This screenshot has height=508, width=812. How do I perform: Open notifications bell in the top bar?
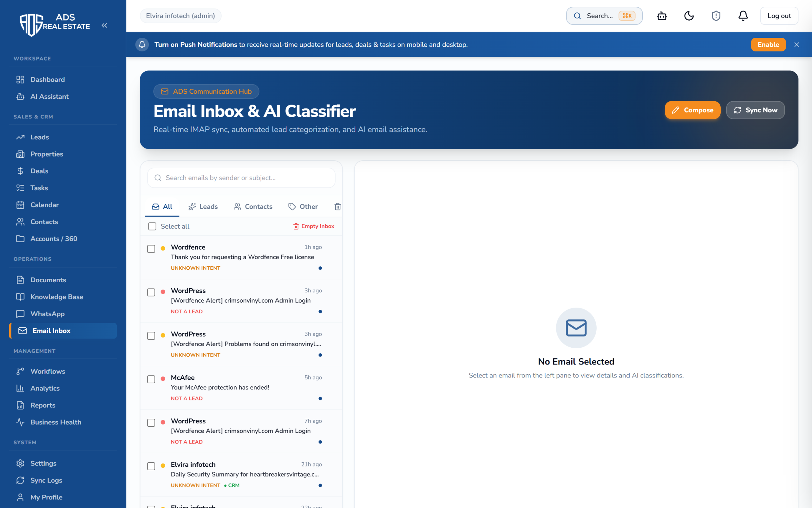[743, 16]
